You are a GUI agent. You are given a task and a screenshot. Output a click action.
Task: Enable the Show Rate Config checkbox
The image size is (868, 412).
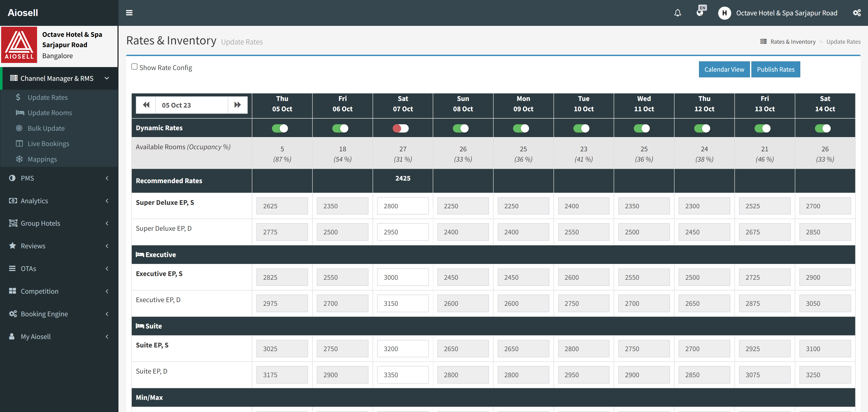pos(134,67)
